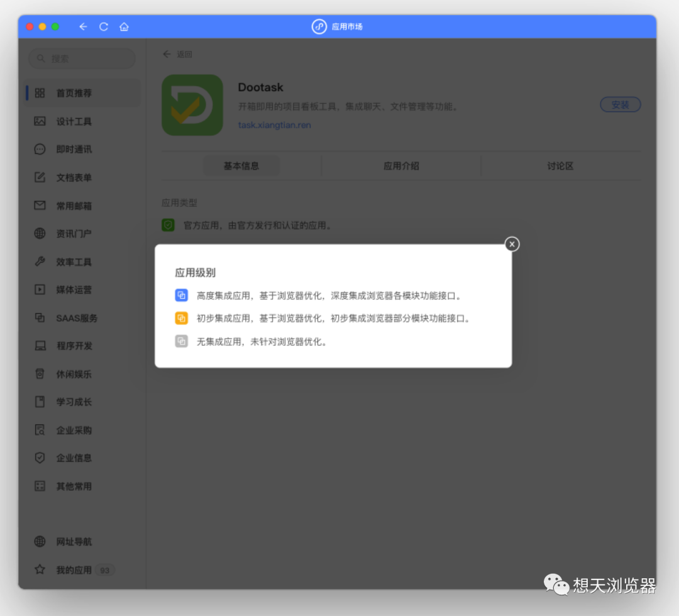
Task: Click the orange 初步集成应用 level icon
Action: point(182,318)
